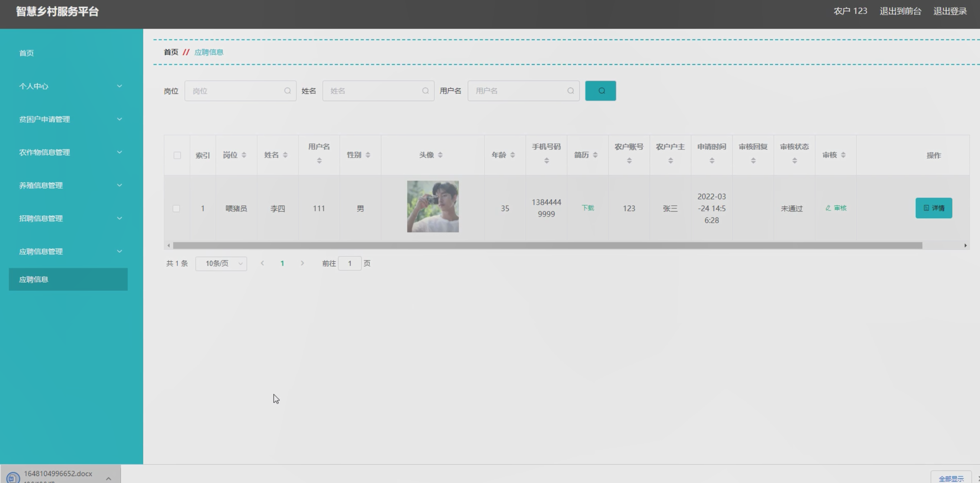Click the teal search magnifier button
This screenshot has width=980, height=483.
[x=600, y=91]
